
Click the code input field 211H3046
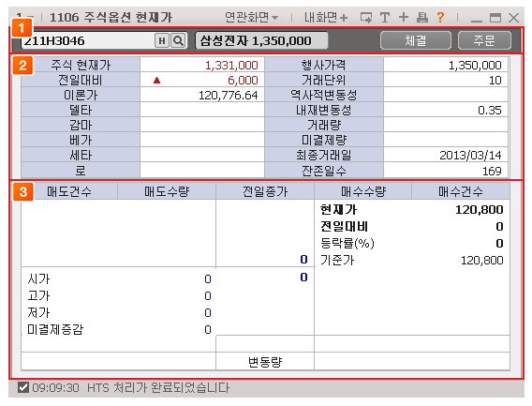point(87,41)
